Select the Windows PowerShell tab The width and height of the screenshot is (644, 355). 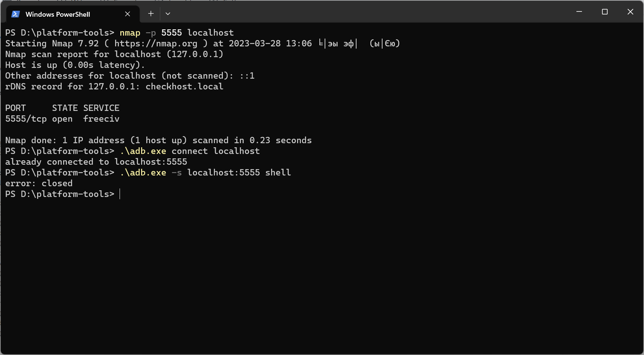coord(58,14)
